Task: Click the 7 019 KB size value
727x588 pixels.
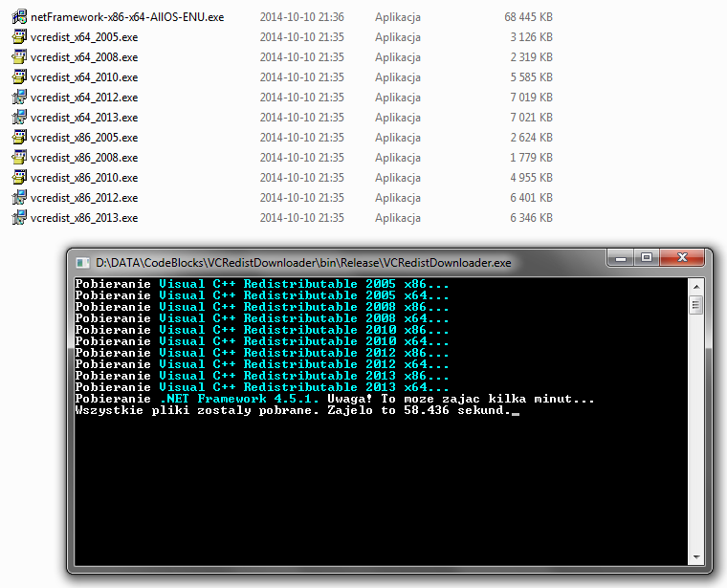Action: (531, 98)
